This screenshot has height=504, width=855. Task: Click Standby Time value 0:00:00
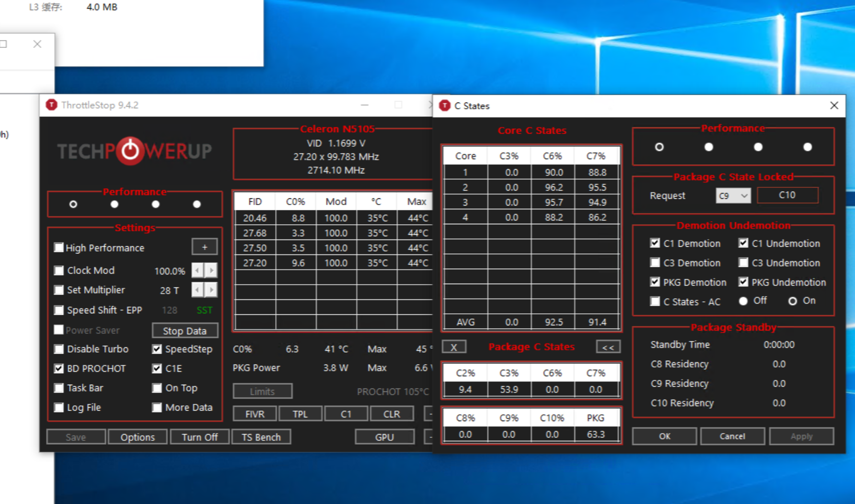(779, 344)
